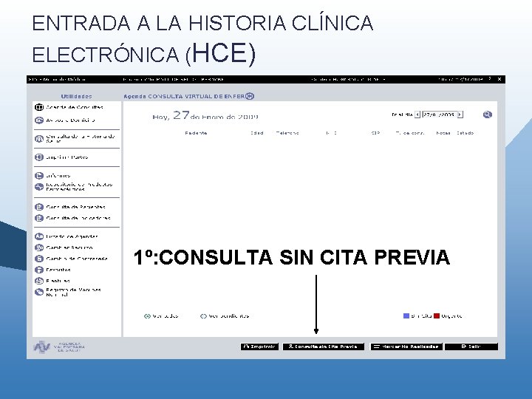Click Agenda de Consultas menu text

75,107
